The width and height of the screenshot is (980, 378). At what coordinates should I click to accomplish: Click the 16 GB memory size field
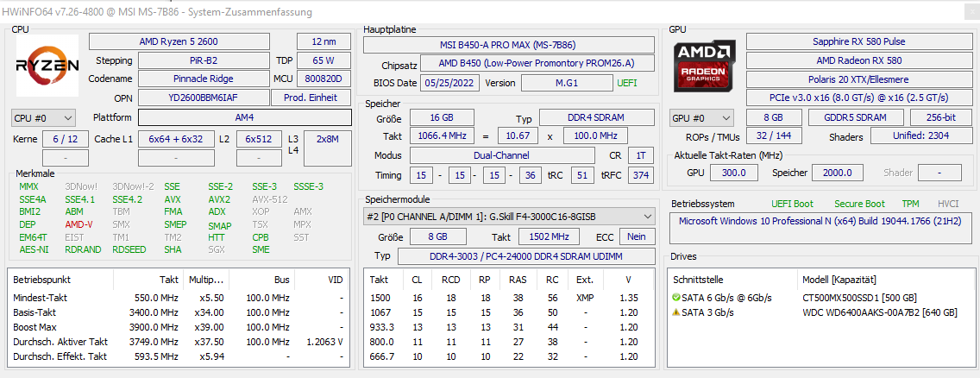tap(441, 118)
